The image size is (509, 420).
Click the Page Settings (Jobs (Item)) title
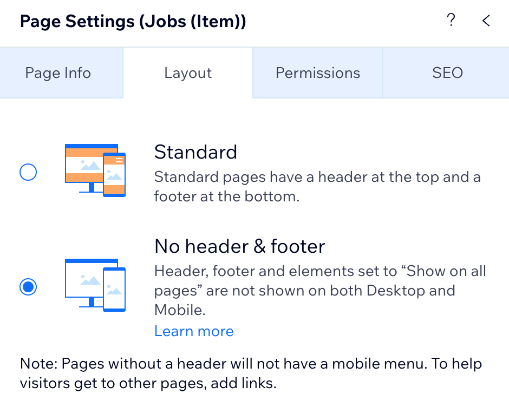[x=133, y=22]
